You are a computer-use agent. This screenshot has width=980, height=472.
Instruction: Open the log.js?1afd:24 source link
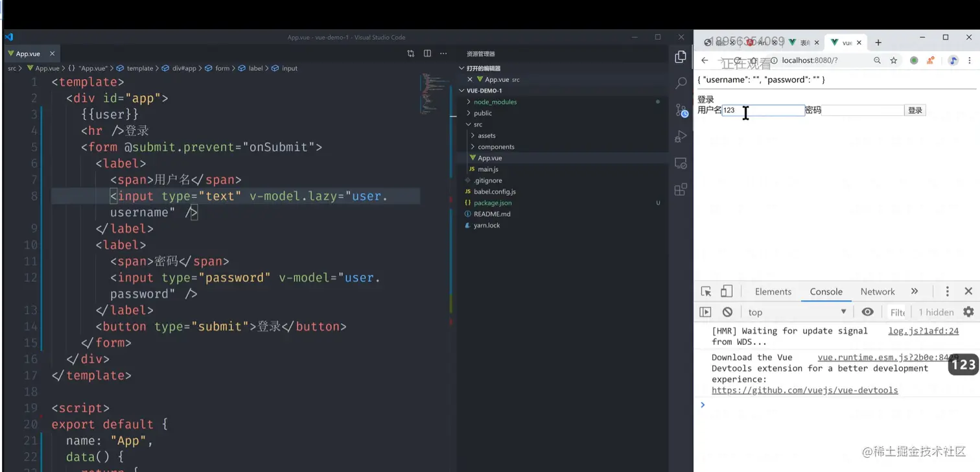pyautogui.click(x=923, y=331)
